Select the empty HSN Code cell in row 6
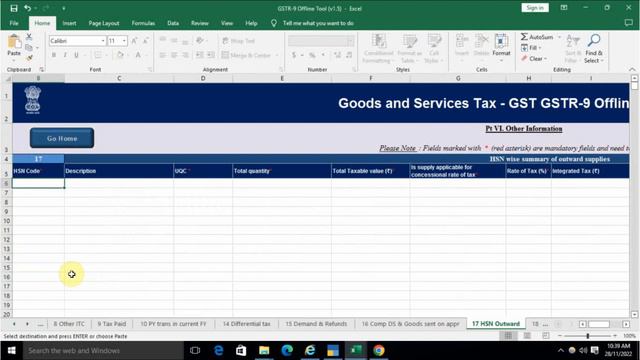This screenshot has height=360, width=640. point(38,183)
